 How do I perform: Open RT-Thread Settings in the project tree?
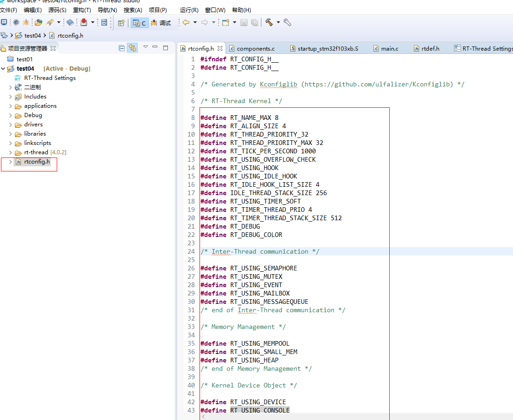click(45, 78)
